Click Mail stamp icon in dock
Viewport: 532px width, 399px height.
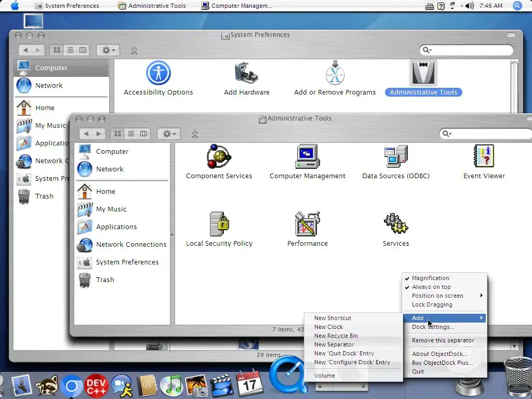(x=22, y=385)
